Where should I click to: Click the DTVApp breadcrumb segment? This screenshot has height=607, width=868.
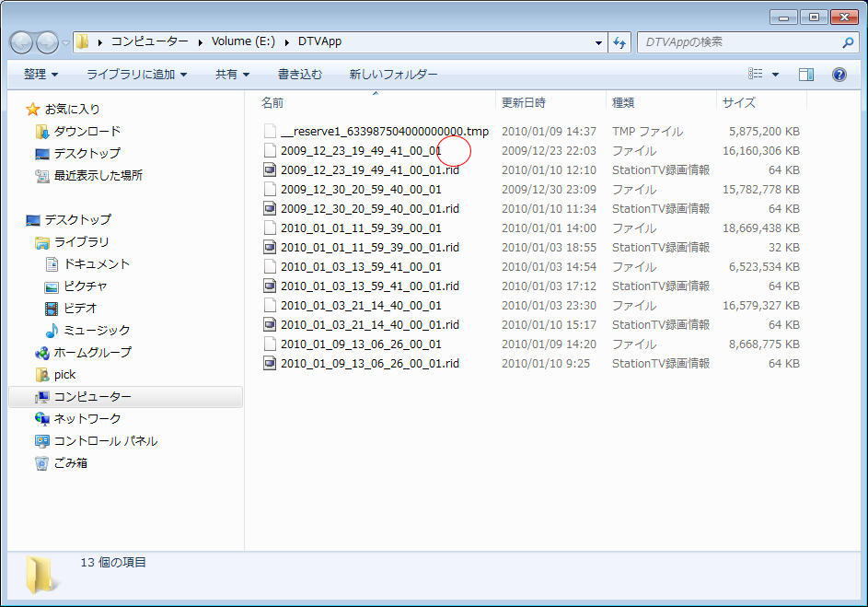pyautogui.click(x=319, y=41)
